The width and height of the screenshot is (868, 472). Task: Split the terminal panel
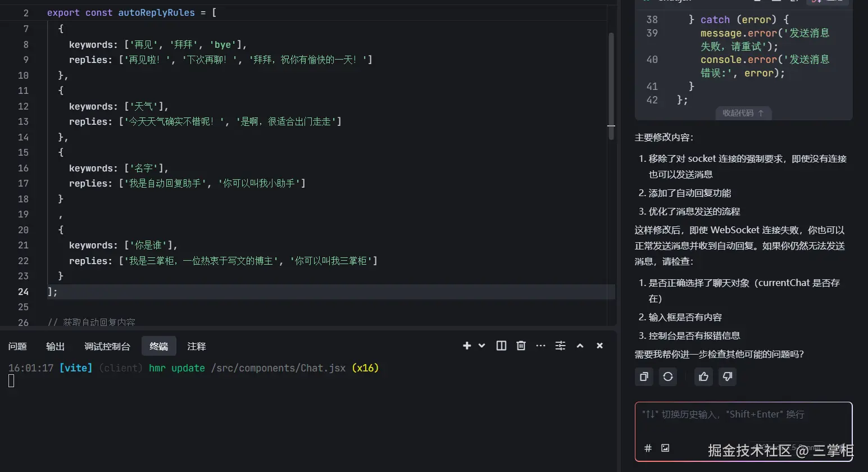501,346
